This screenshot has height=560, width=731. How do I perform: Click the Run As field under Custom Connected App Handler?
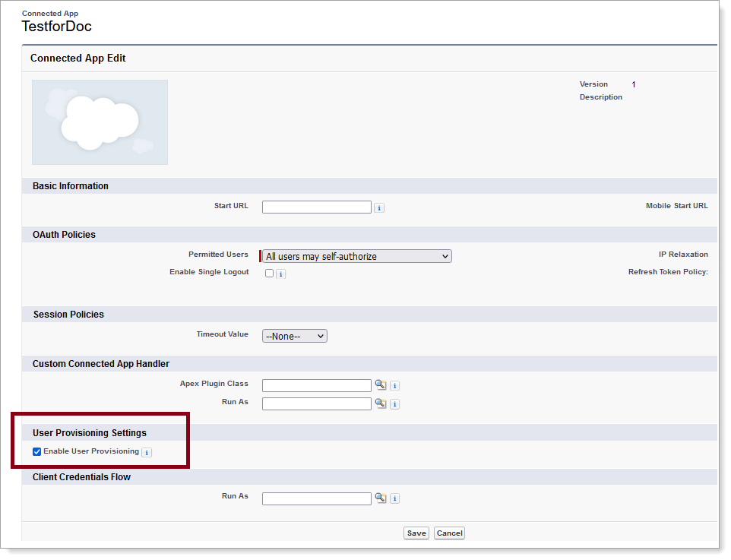[x=316, y=403]
